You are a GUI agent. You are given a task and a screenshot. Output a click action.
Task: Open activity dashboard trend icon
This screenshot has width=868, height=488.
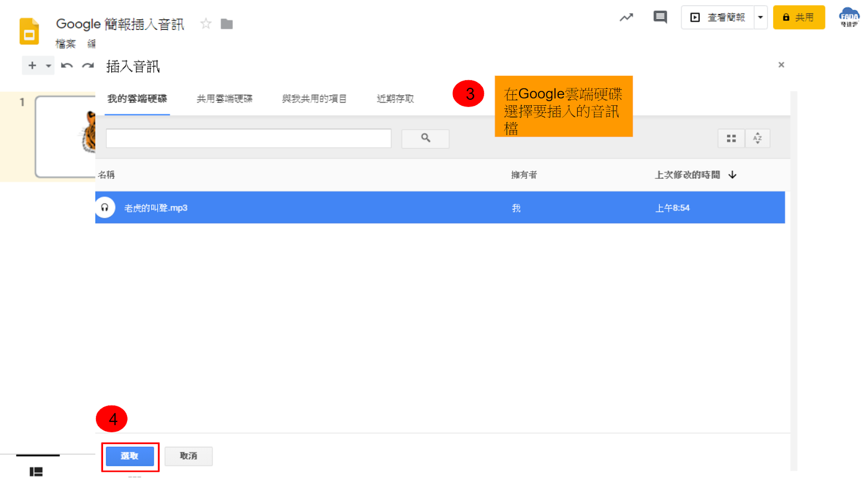click(627, 17)
